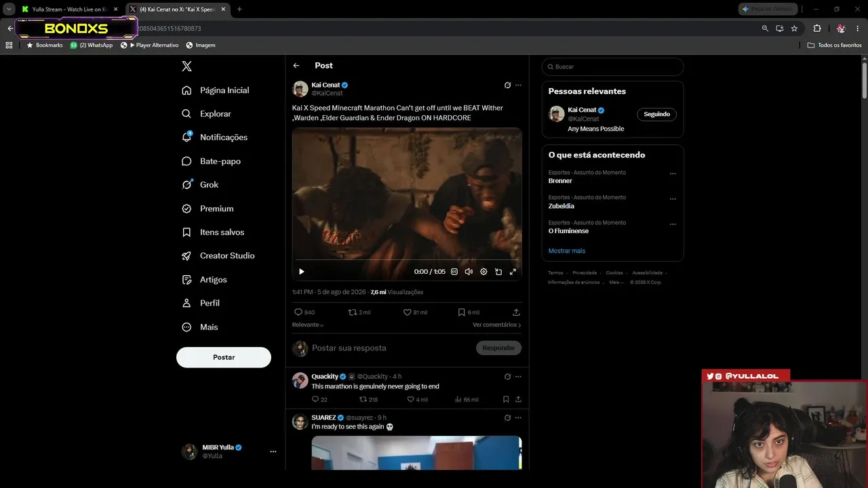Open Grok from the sidebar
This screenshot has height=488, width=868.
pyautogui.click(x=200, y=185)
